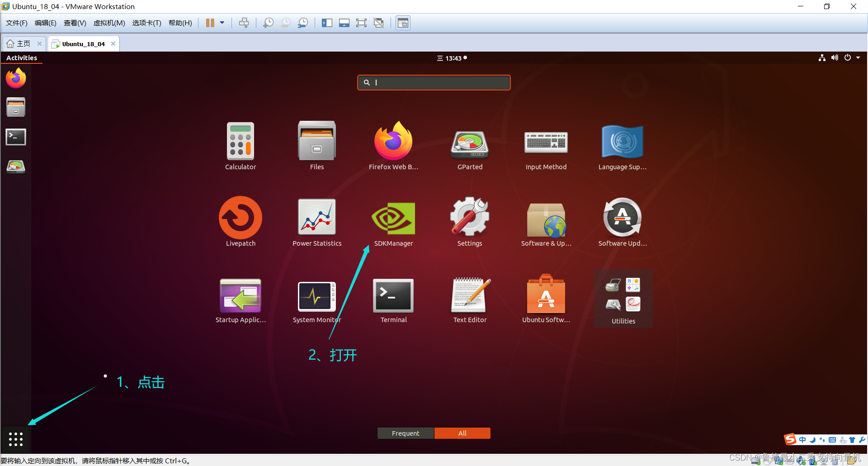Toggle VMware Unity mode icon
Image resolution: width=868 pixels, height=466 pixels.
click(x=379, y=23)
